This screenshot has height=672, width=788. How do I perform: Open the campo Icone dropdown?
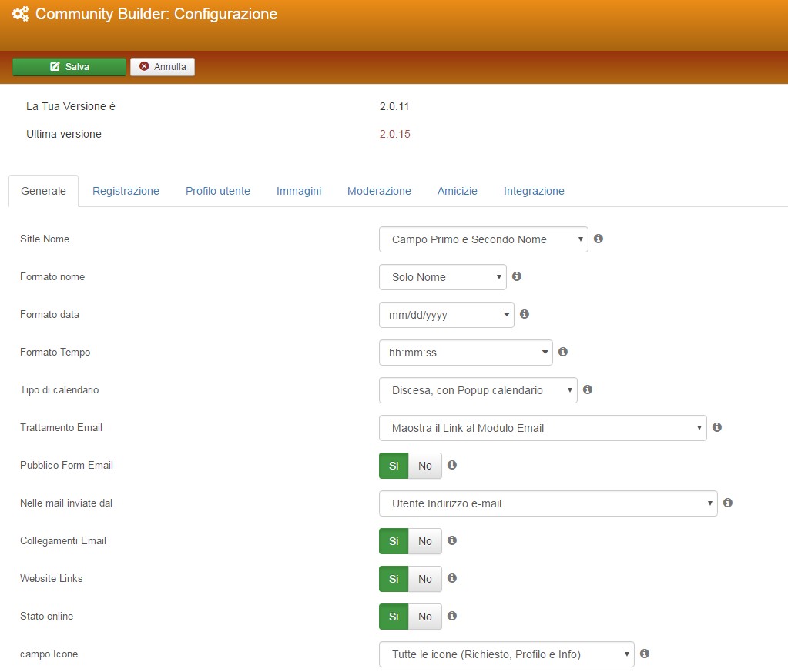coord(507,654)
